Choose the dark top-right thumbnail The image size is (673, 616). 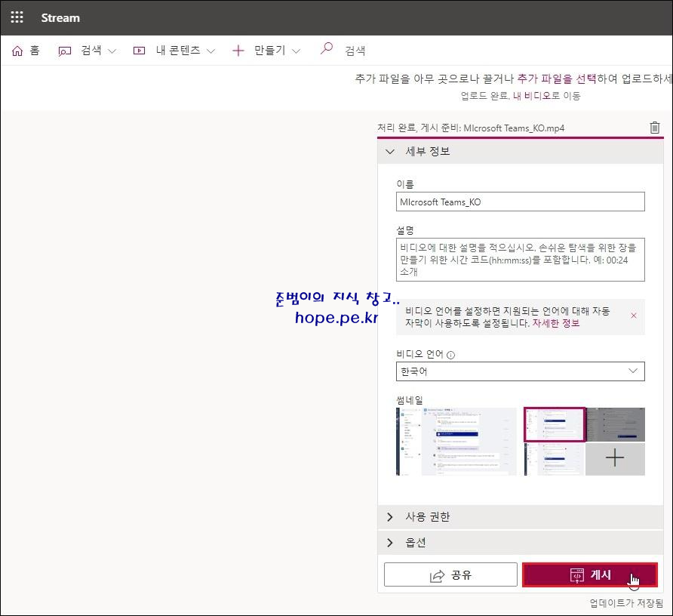click(x=615, y=424)
